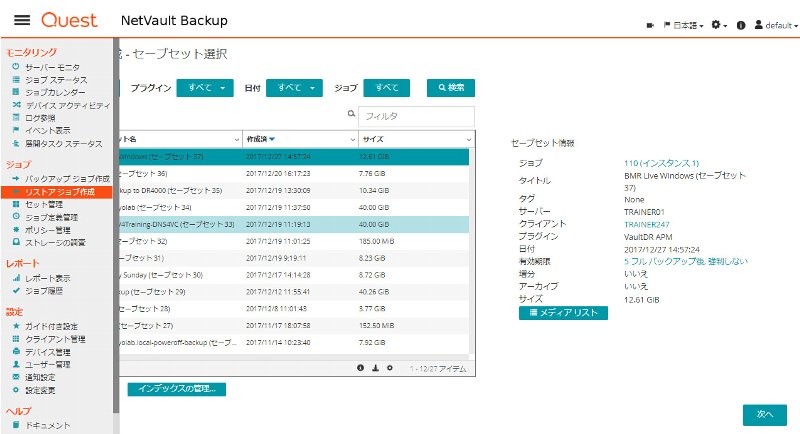Viewport: 800px width, 434px height.
Task: Open ポリシー管理 in sidebar
Action: coord(48,230)
